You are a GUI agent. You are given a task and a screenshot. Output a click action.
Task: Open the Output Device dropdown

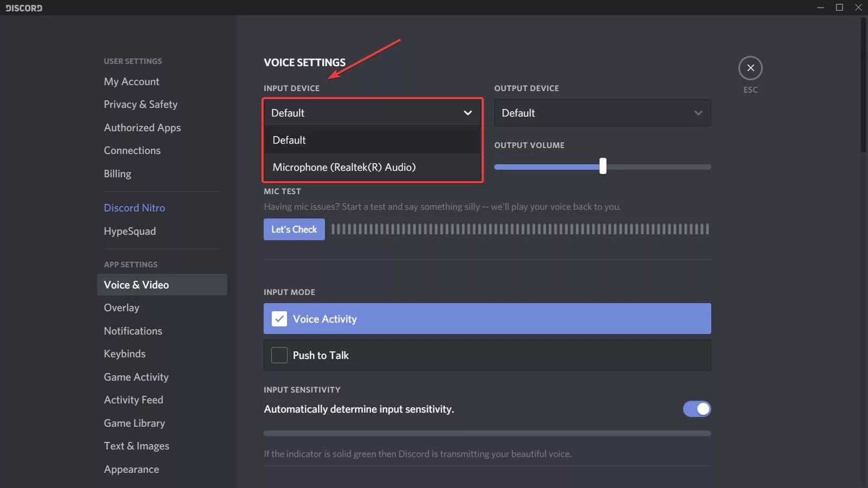[602, 113]
